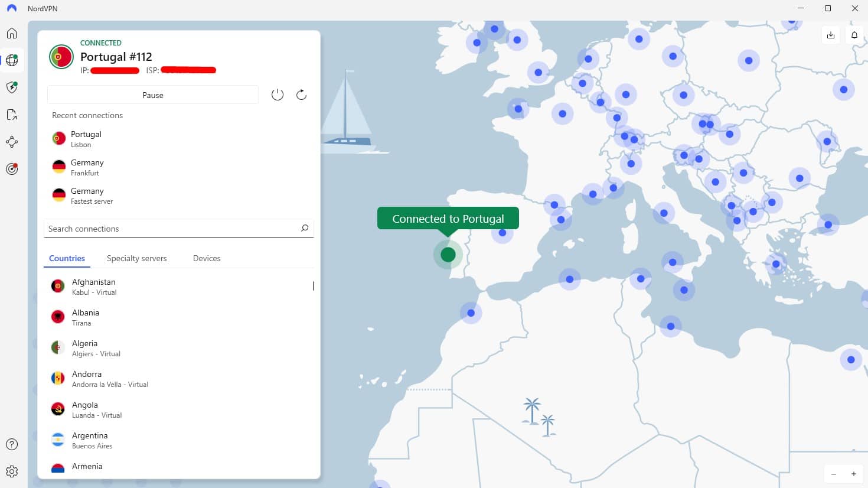Viewport: 868px width, 488px height.
Task: Switch to the Specialty servers tab
Action: tap(136, 258)
